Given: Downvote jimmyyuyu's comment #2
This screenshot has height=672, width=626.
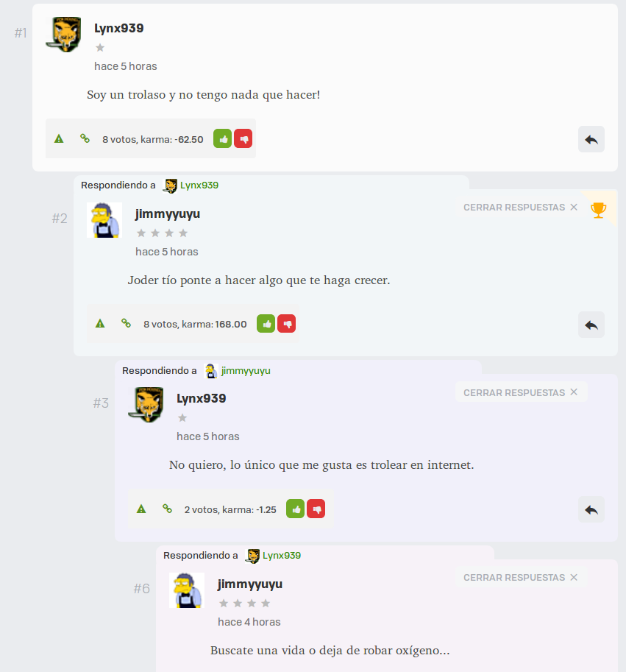Looking at the screenshot, I should [x=286, y=324].
